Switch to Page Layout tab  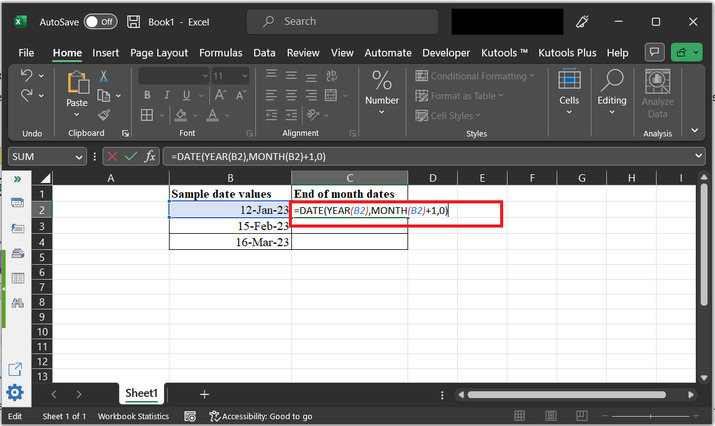point(159,53)
